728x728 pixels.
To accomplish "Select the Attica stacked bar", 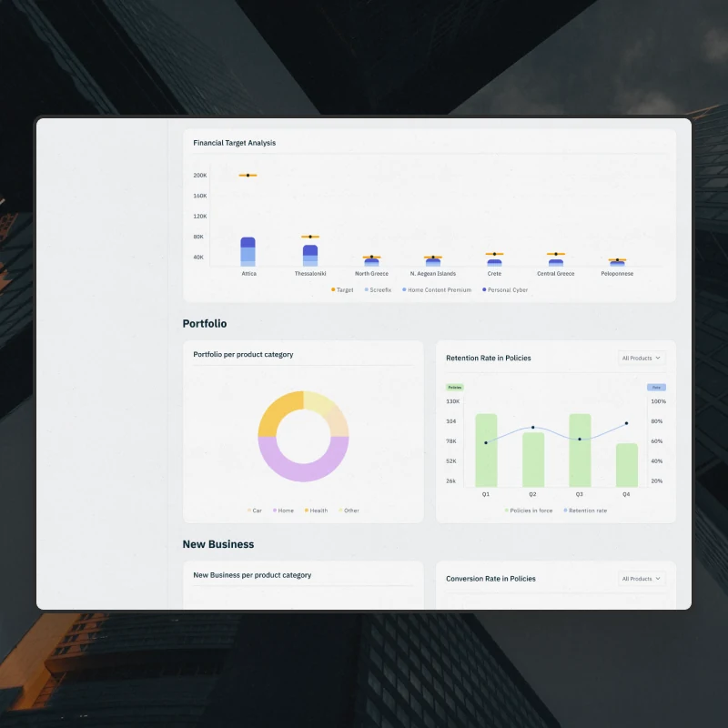I will point(248,252).
